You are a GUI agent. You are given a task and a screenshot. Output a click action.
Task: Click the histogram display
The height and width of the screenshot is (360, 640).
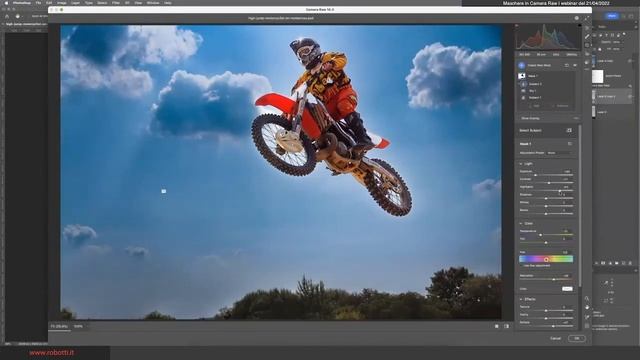548,37
